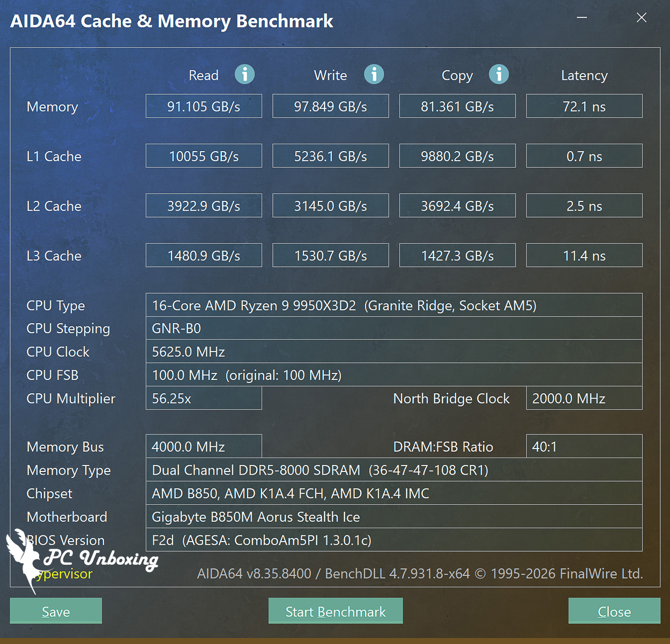
Task: Click the L3 Cache row label
Action: pos(54,256)
